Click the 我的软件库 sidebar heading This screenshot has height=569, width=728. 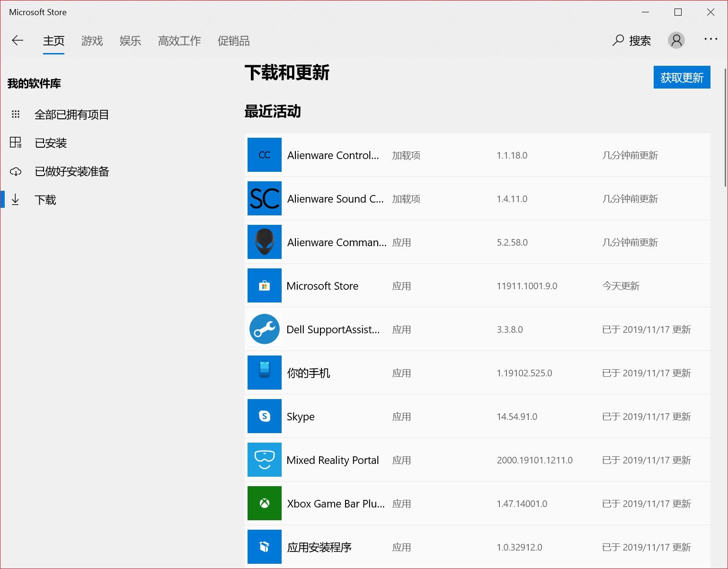[34, 84]
